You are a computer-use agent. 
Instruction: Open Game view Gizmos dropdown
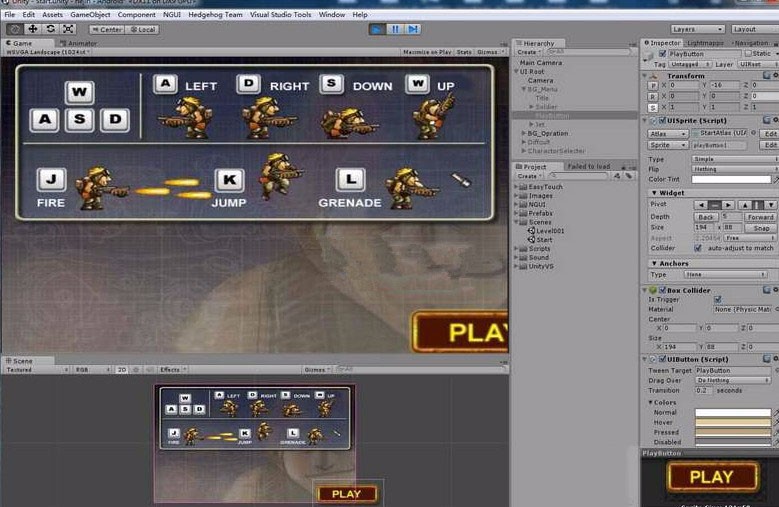489,52
